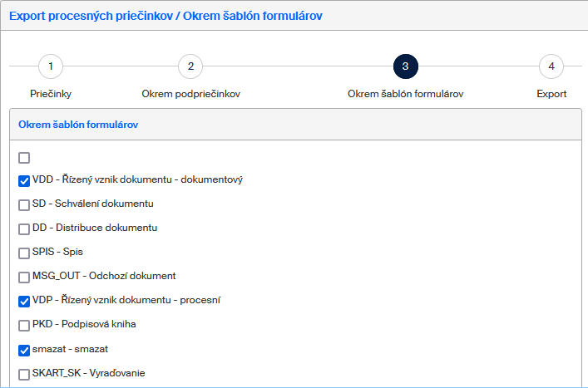Enable DD - Distribuce dokumentu checkbox
The width and height of the screenshot is (588, 388).
coord(24,228)
